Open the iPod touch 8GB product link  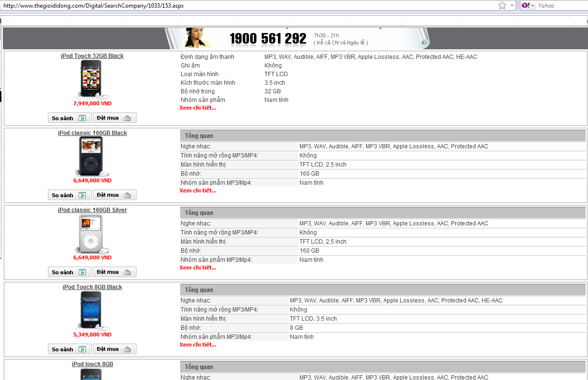(x=92, y=364)
